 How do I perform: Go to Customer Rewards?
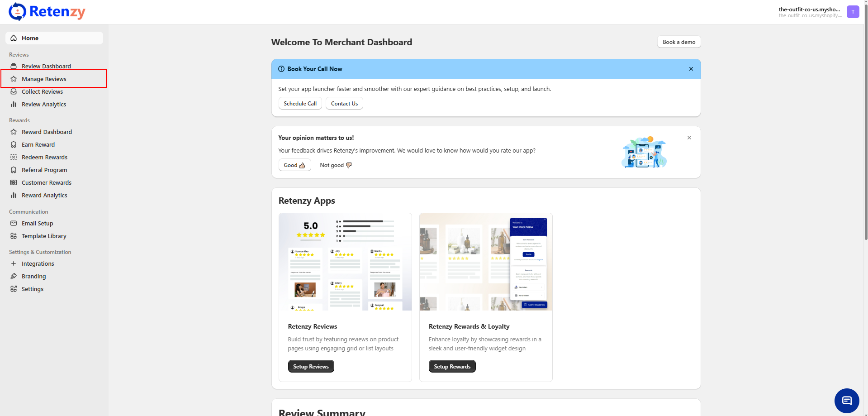point(54,182)
